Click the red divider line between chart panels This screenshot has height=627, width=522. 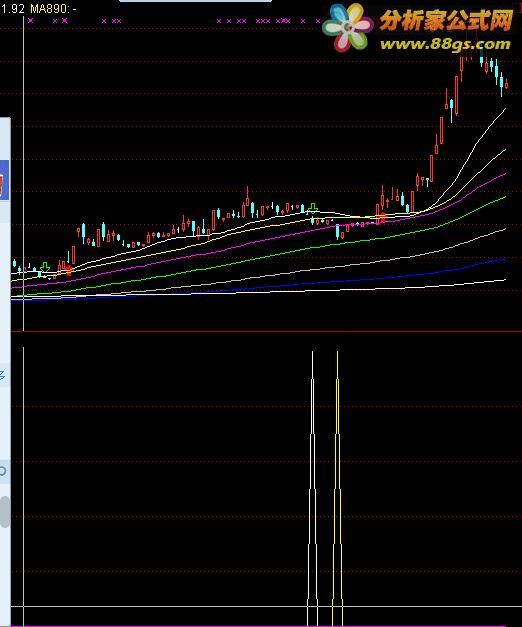coord(266,331)
